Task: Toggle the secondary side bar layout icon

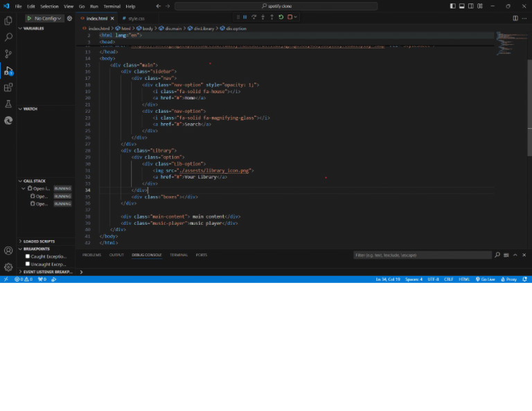Action: (470, 6)
